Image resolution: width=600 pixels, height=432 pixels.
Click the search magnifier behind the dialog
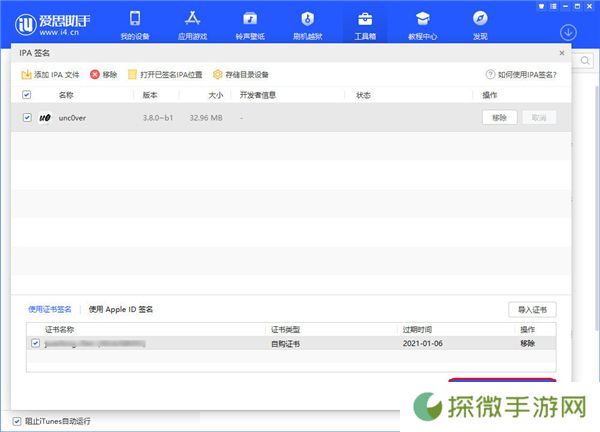tap(585, 60)
